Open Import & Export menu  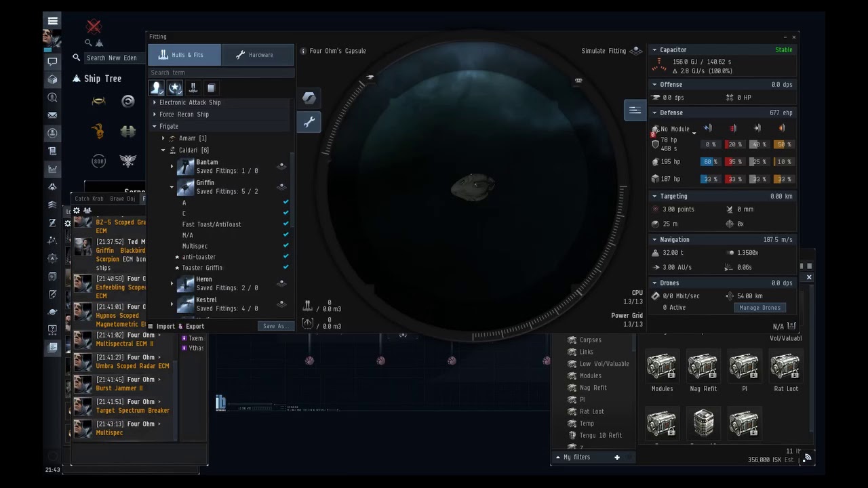[x=176, y=326]
